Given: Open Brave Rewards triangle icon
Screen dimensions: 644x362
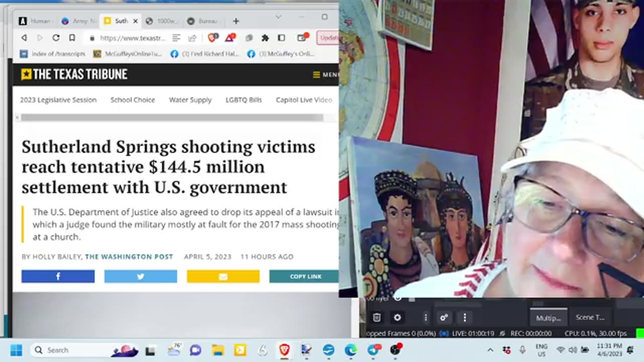Looking at the screenshot, I should pos(230,37).
